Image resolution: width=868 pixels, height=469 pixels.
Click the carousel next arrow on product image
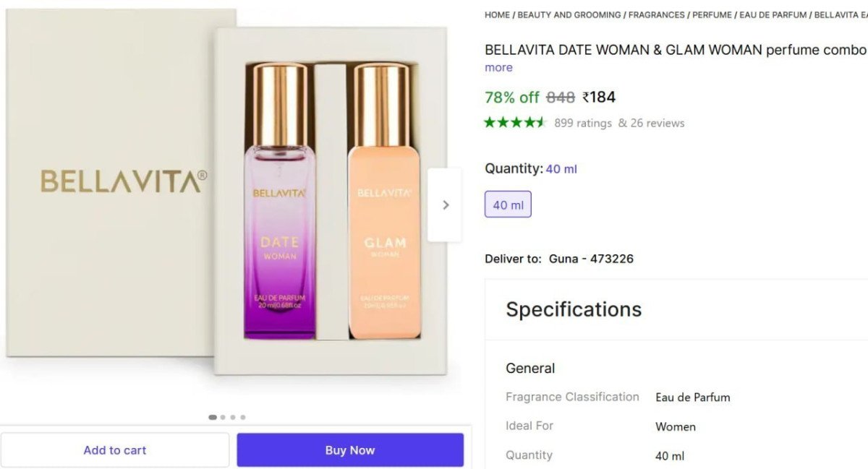[446, 205]
